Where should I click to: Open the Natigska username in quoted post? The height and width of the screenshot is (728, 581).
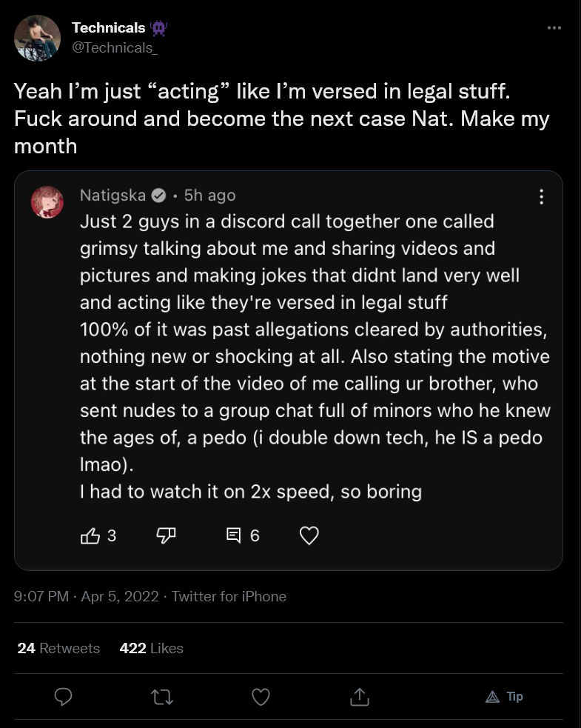click(112, 196)
